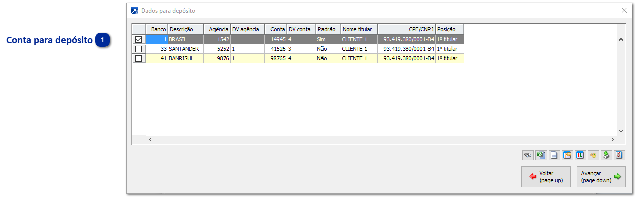Click the Posição column header

pos(450,29)
